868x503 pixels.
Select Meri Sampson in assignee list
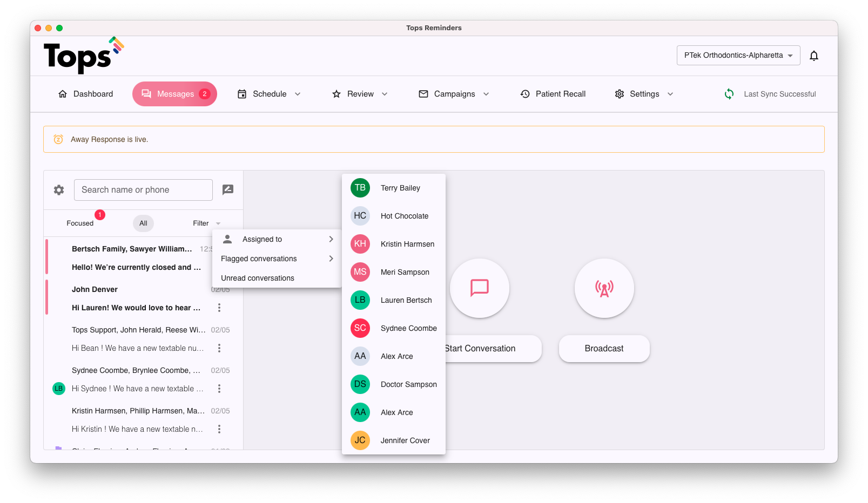pos(394,272)
